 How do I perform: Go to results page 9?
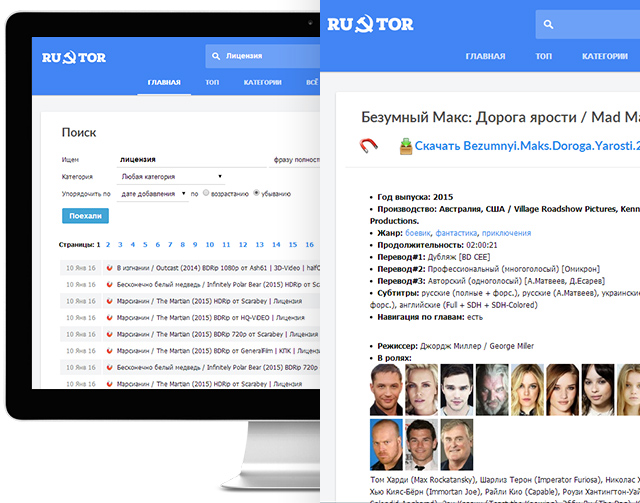pos(195,245)
